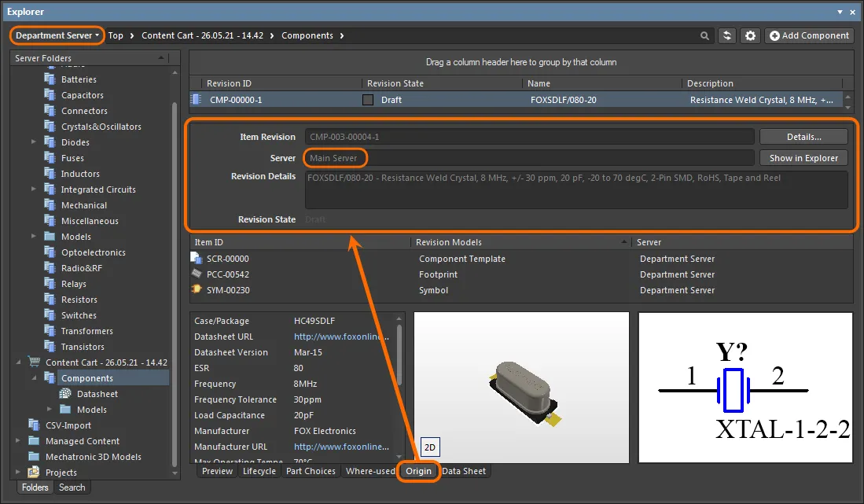
Task: Click the XTAL symbol preview thumbnail
Action: coord(745,387)
